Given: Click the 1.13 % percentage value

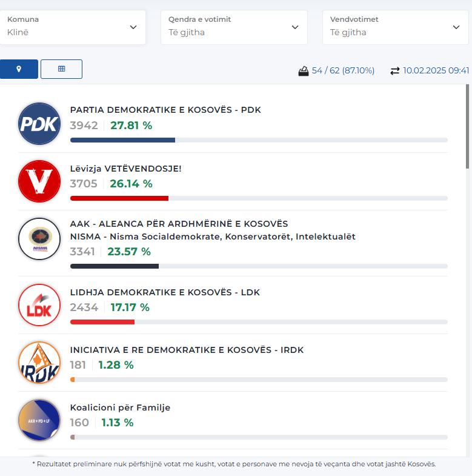Looking at the screenshot, I should [118, 423].
